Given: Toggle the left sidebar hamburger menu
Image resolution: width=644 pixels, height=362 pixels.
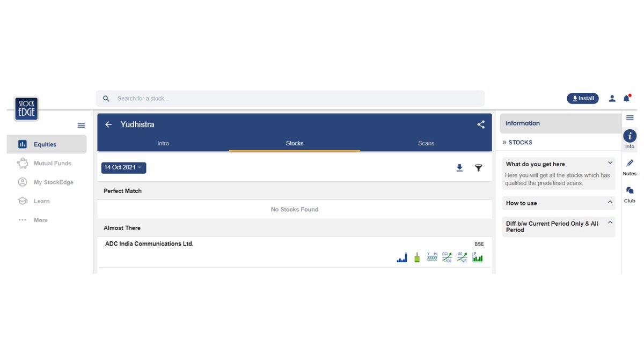Looking at the screenshot, I should 81,125.
